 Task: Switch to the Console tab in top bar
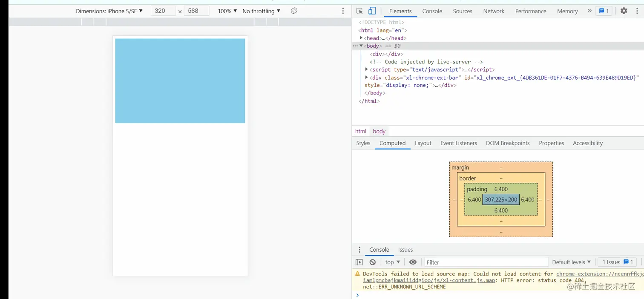pyautogui.click(x=432, y=11)
